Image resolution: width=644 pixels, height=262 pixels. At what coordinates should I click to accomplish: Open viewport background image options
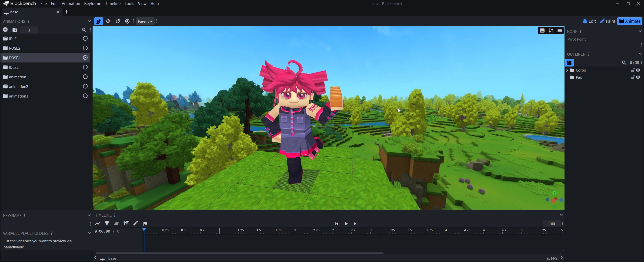(x=542, y=30)
